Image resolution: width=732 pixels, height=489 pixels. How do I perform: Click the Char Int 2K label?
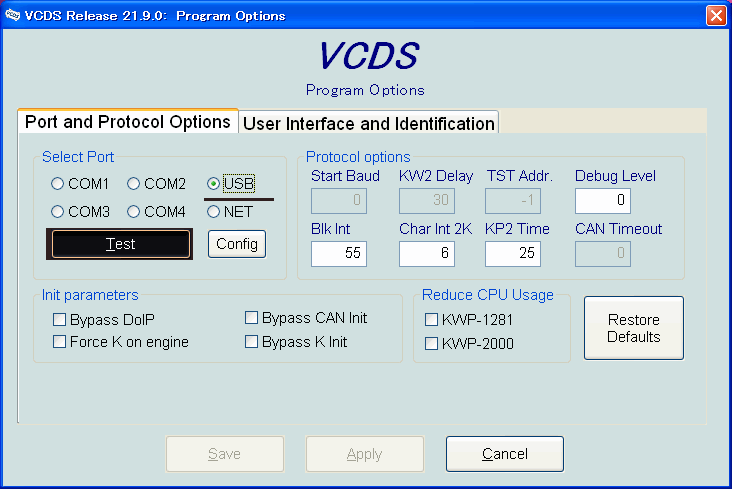click(x=436, y=228)
